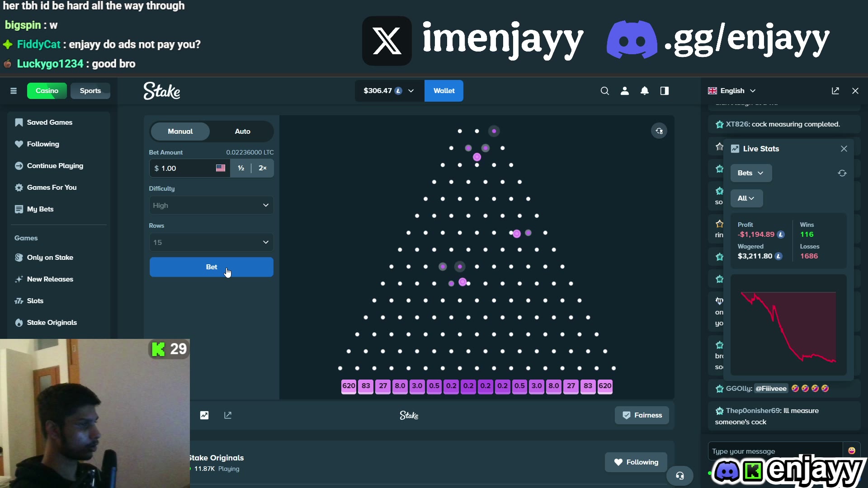Open My Bets menu item

pyautogui.click(x=58, y=209)
